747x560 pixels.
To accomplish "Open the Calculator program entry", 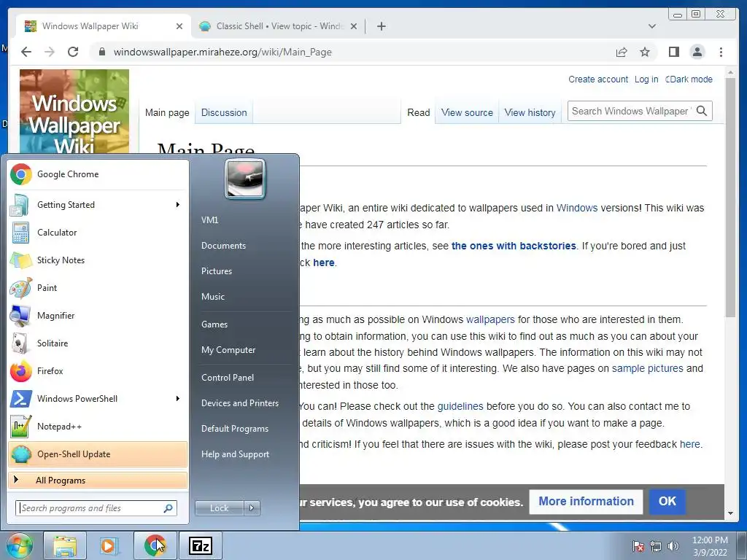I will pyautogui.click(x=98, y=233).
